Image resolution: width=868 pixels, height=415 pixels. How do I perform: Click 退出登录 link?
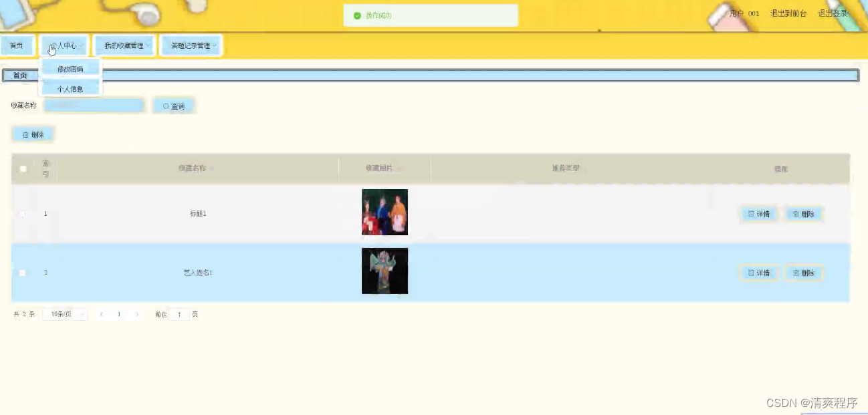(x=833, y=13)
